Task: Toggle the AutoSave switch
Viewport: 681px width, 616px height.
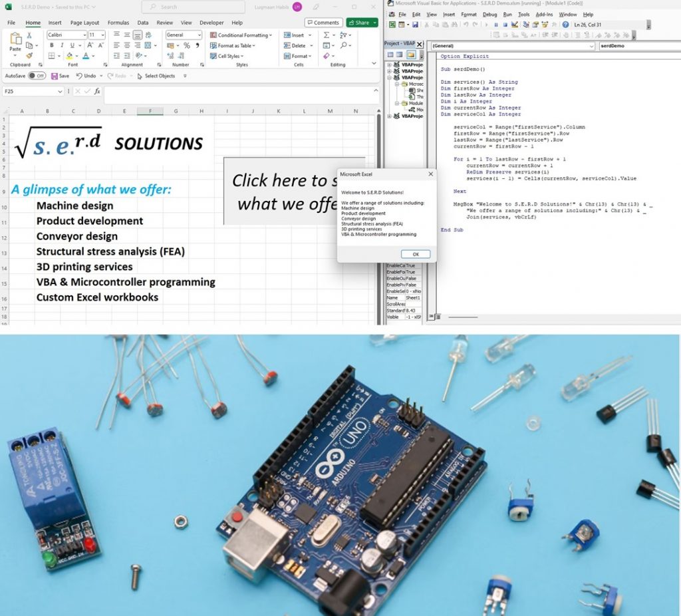Action: [x=37, y=76]
